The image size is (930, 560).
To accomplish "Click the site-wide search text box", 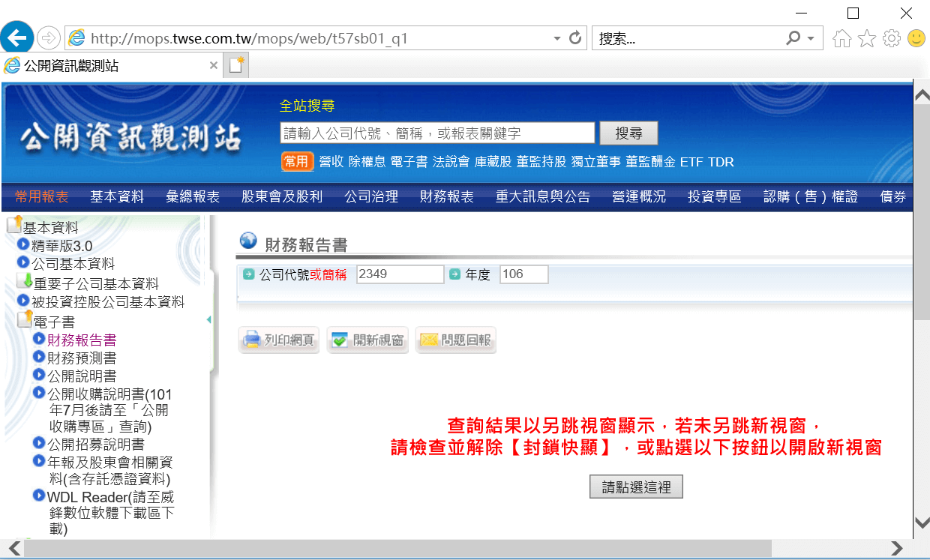I will (x=438, y=133).
